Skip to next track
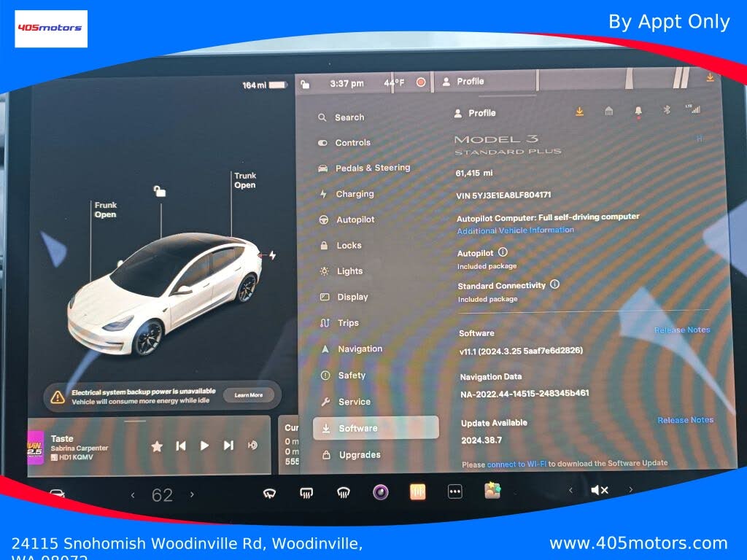747x560 pixels. tap(228, 446)
